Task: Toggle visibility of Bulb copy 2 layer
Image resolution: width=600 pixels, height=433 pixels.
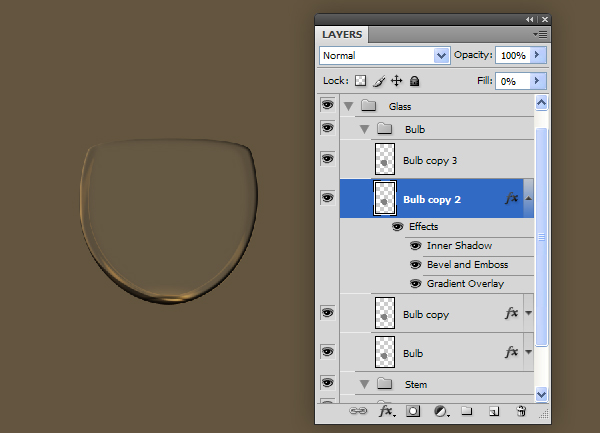Action: click(328, 197)
